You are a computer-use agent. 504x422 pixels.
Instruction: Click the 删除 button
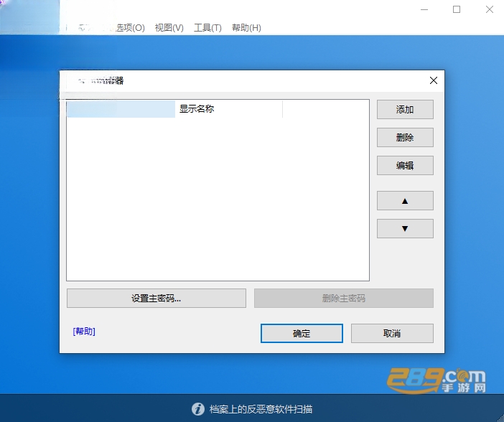(405, 138)
